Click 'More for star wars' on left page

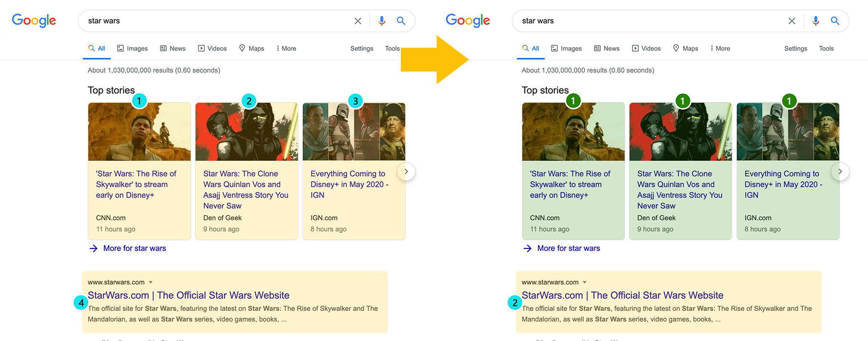pyautogui.click(x=128, y=248)
